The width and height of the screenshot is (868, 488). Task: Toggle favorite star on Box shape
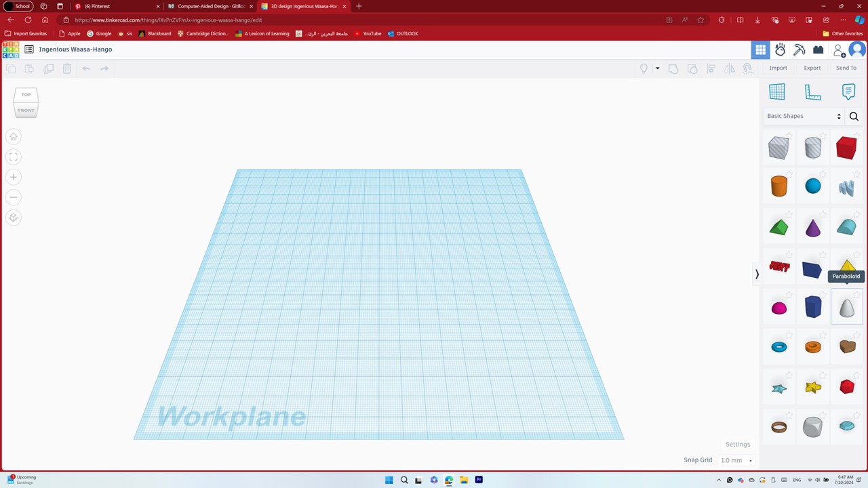pyautogui.click(x=856, y=136)
